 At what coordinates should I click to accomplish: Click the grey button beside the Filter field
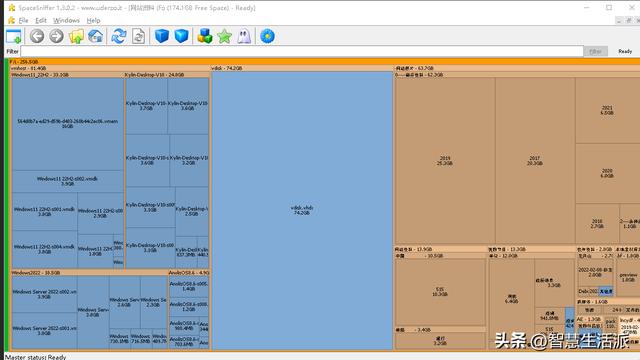click(x=596, y=51)
